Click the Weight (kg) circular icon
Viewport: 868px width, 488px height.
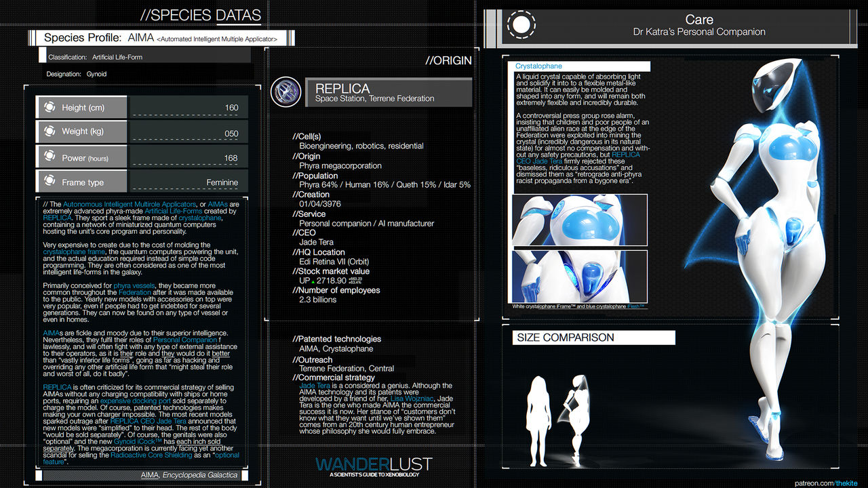click(50, 131)
